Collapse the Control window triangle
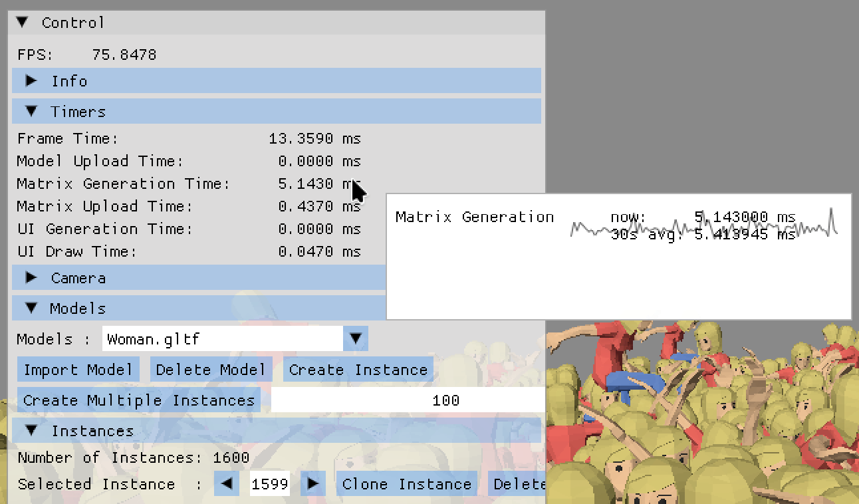The width and height of the screenshot is (859, 504). point(23,23)
